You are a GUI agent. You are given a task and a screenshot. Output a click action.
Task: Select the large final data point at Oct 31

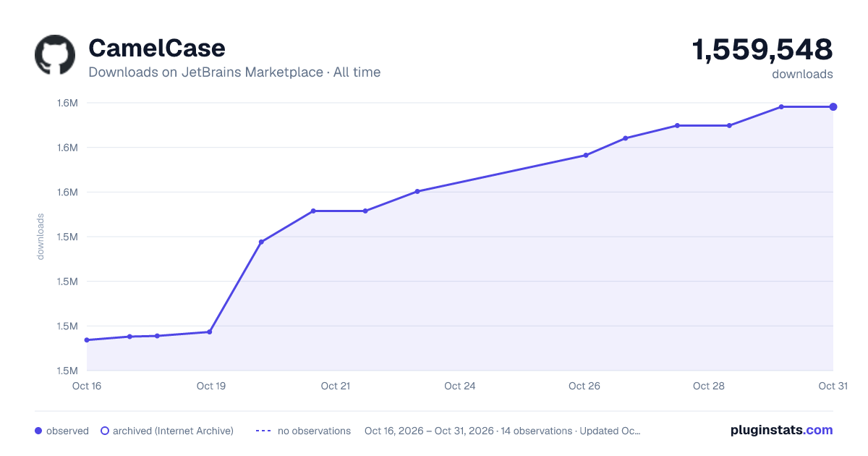(833, 107)
